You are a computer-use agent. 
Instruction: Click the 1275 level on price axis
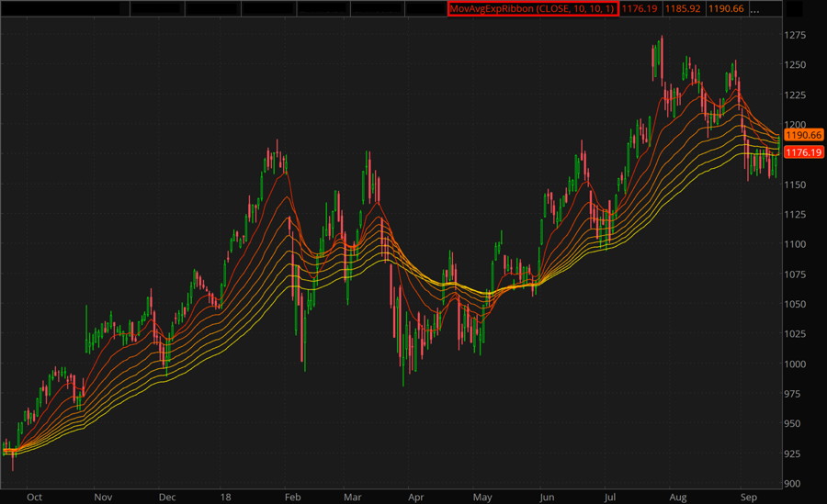(796, 35)
